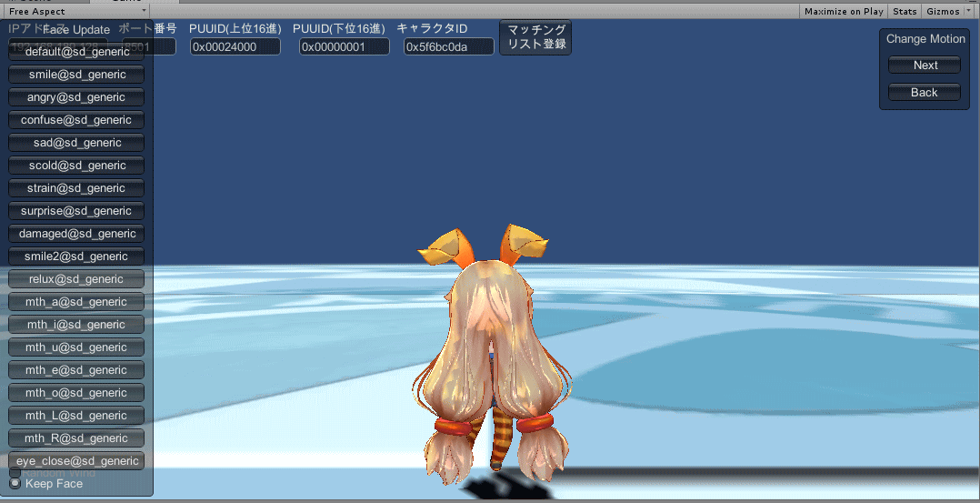The width and height of the screenshot is (980, 503).
Task: Click the マッチングリスト登録 button
Action: 535,37
